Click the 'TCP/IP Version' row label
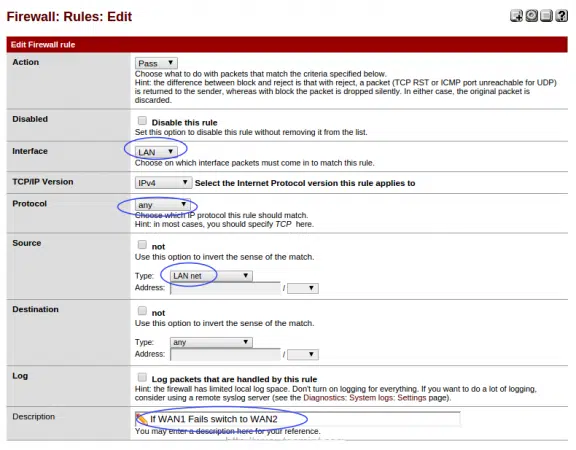 pyautogui.click(x=43, y=182)
